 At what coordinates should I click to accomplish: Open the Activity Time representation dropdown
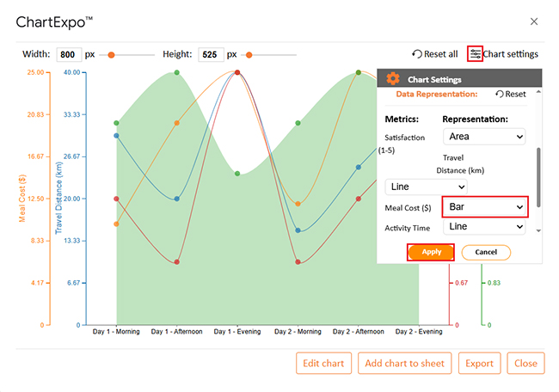click(x=484, y=227)
